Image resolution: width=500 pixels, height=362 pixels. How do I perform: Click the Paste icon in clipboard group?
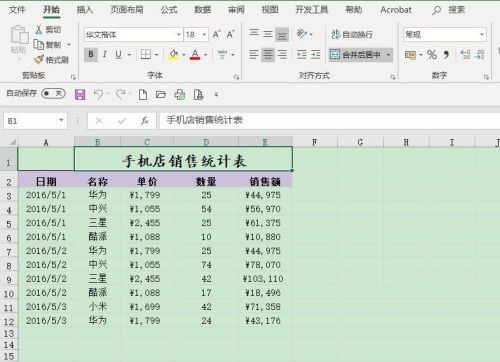coord(19,35)
